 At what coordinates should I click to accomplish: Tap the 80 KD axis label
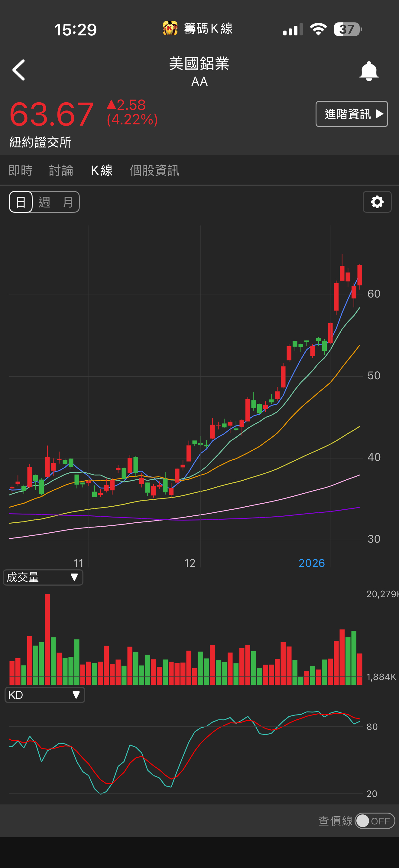[372, 727]
